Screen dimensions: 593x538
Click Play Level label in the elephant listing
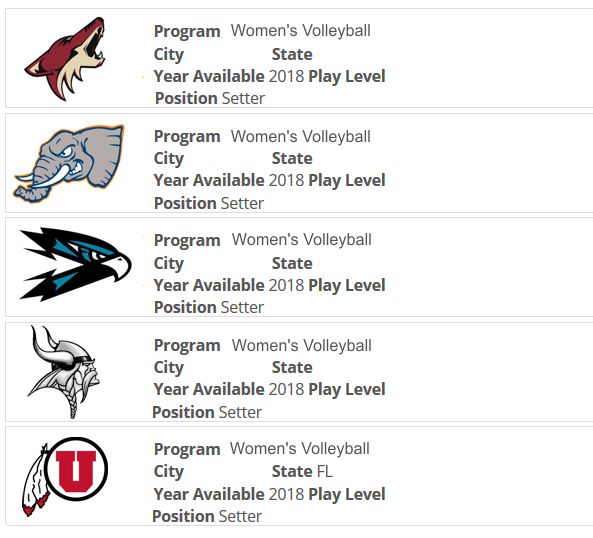347,181
